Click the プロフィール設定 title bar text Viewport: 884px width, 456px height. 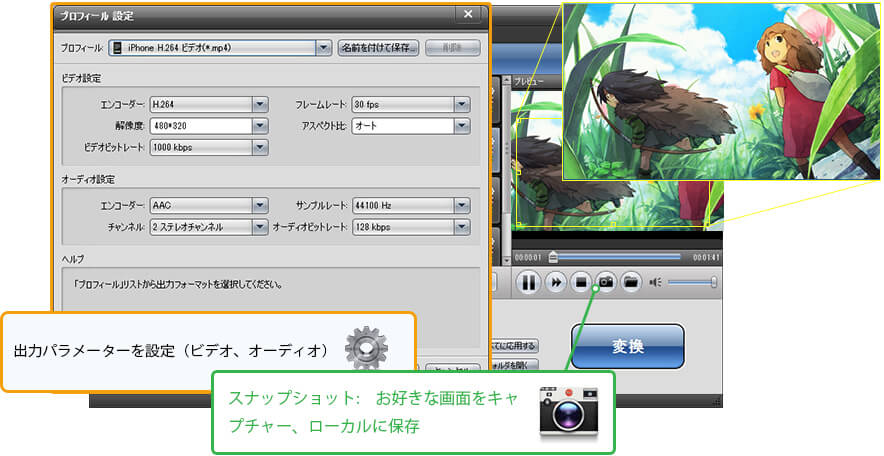(x=96, y=15)
